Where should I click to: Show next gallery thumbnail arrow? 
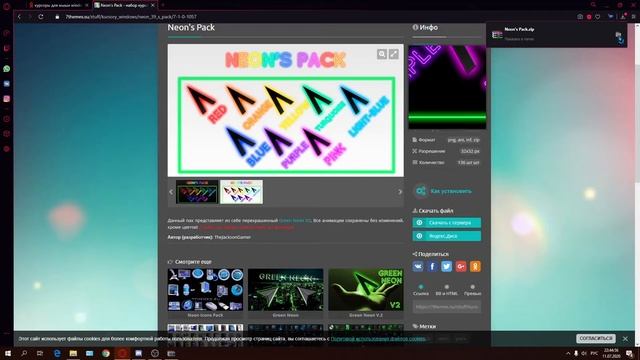pos(400,192)
